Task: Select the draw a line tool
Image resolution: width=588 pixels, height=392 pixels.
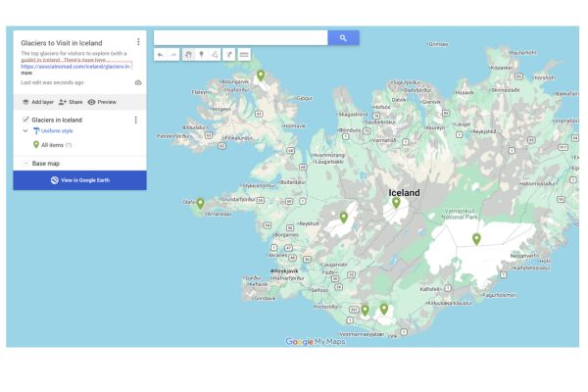Action: point(215,55)
